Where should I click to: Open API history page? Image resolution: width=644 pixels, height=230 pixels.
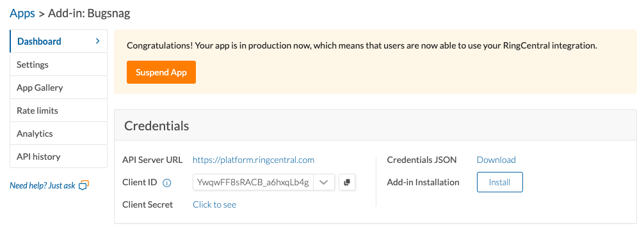(59, 156)
